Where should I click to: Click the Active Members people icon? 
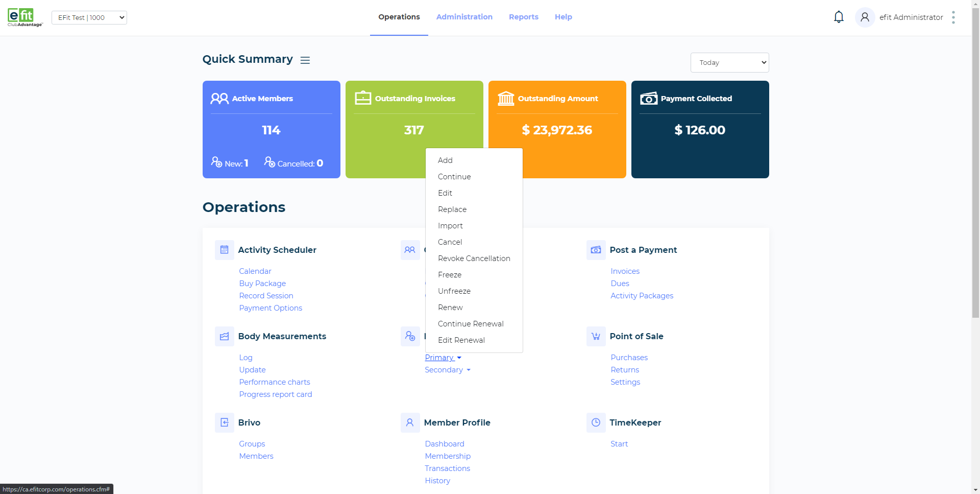(219, 98)
